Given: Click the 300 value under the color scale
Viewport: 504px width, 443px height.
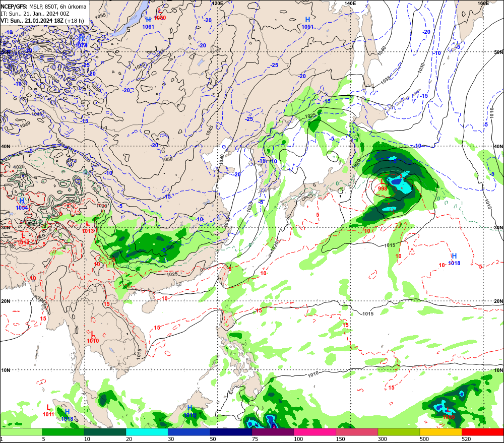Looking at the screenshot, I should click(383, 439).
